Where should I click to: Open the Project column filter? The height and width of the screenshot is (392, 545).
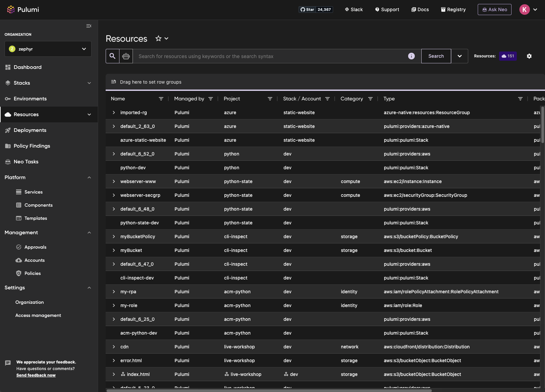click(x=270, y=98)
